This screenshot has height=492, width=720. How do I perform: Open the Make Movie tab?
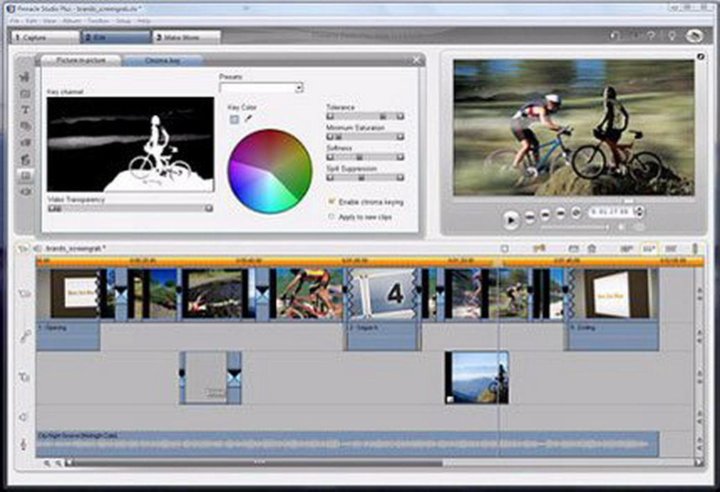tap(185, 38)
